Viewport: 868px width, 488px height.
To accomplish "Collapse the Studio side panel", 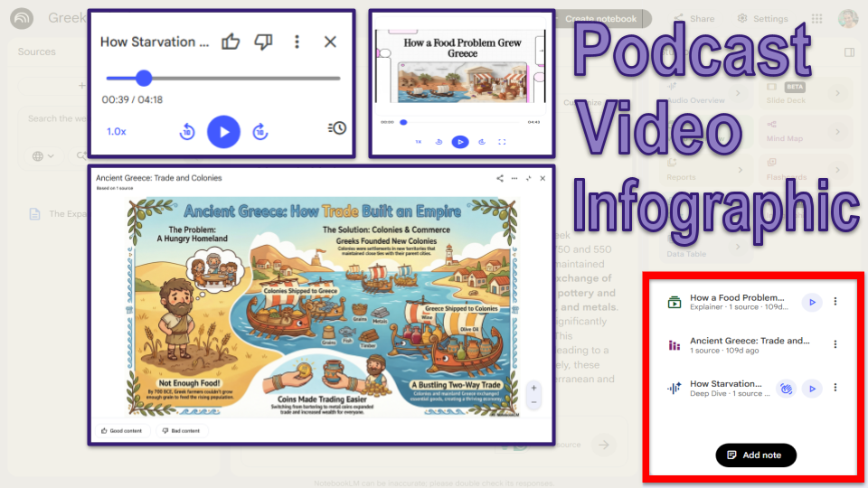I will coord(849,52).
